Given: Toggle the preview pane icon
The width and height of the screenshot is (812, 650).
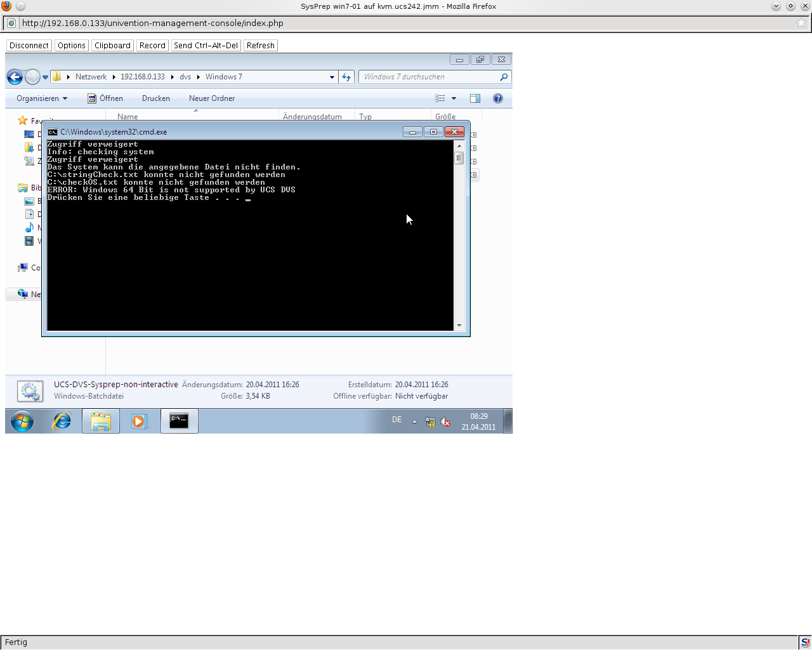Looking at the screenshot, I should coord(475,98).
